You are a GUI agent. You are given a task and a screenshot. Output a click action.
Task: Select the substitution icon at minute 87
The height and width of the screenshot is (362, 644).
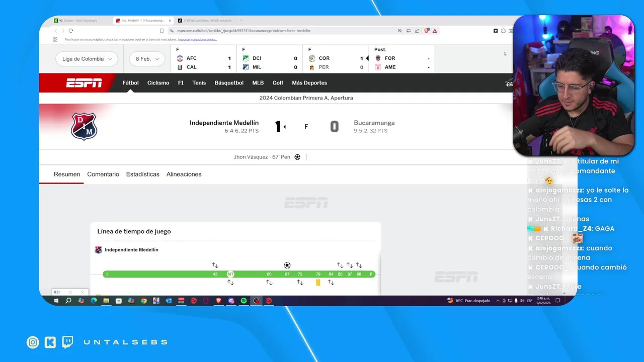pos(350,265)
